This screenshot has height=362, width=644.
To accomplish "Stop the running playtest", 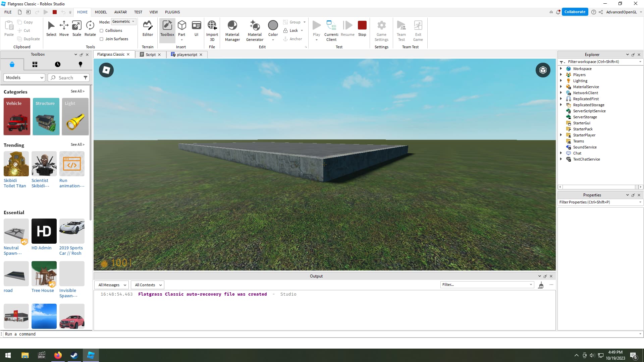I will 362,27.
